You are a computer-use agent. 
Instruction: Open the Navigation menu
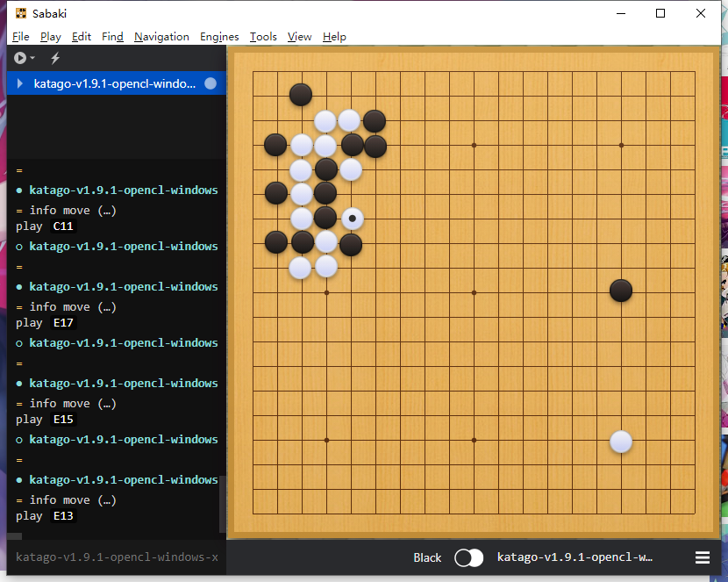(161, 37)
